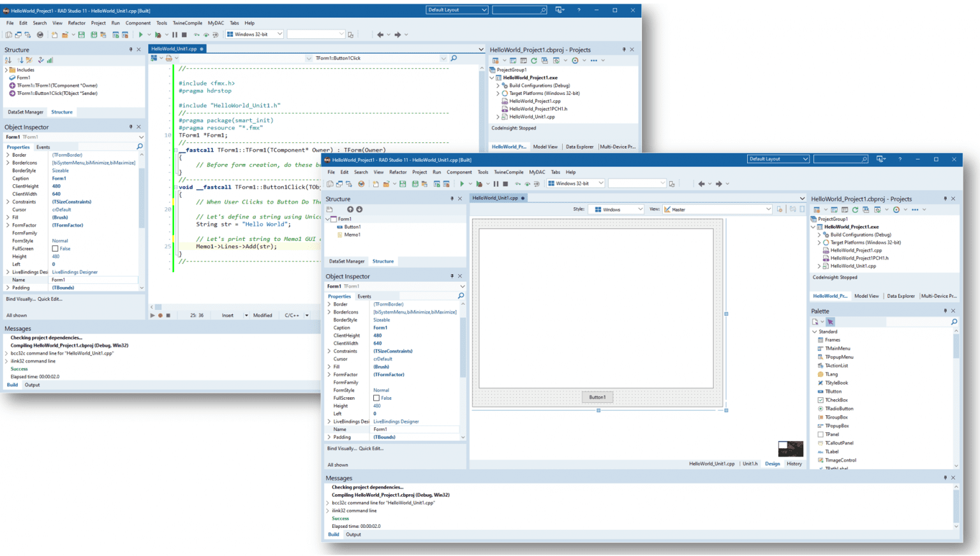Click Quick Edit link in front Object Inspector

click(371, 448)
